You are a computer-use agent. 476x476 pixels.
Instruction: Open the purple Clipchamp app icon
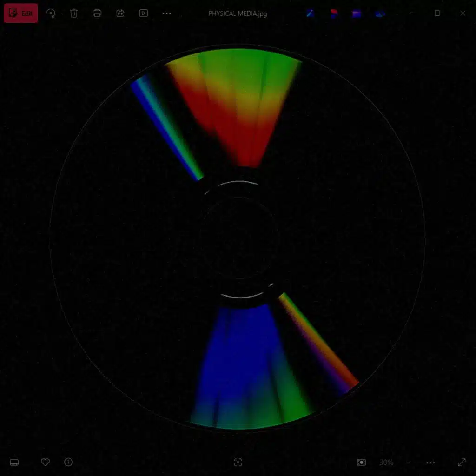tap(357, 13)
